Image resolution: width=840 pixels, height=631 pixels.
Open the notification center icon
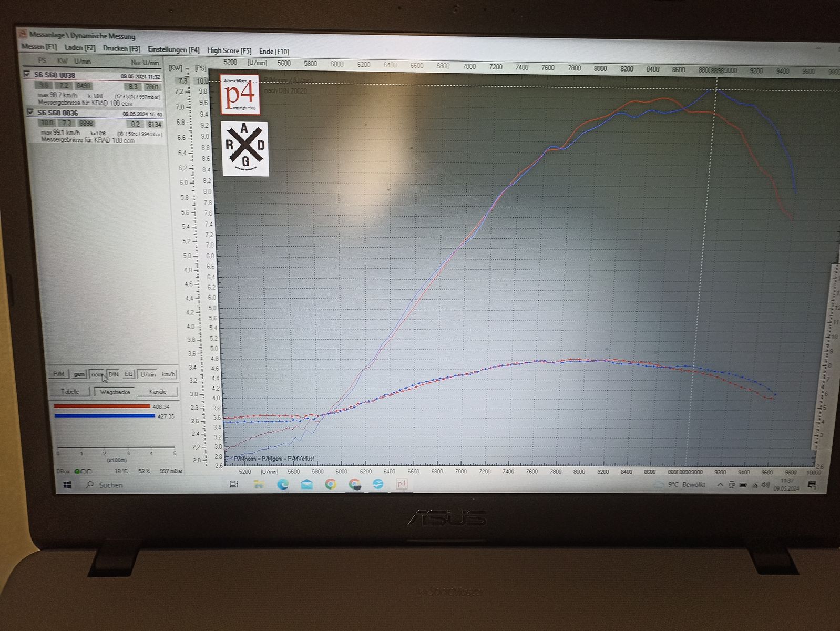(812, 485)
